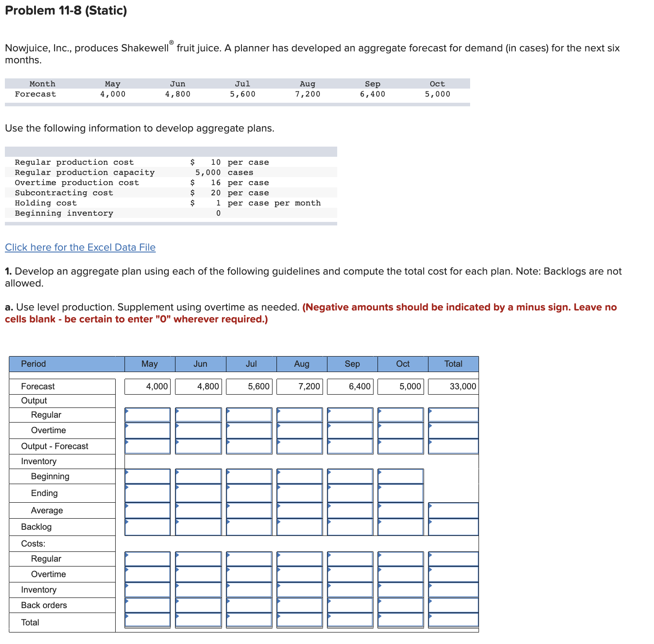Click the "Regular production capacity" row label

(85, 172)
